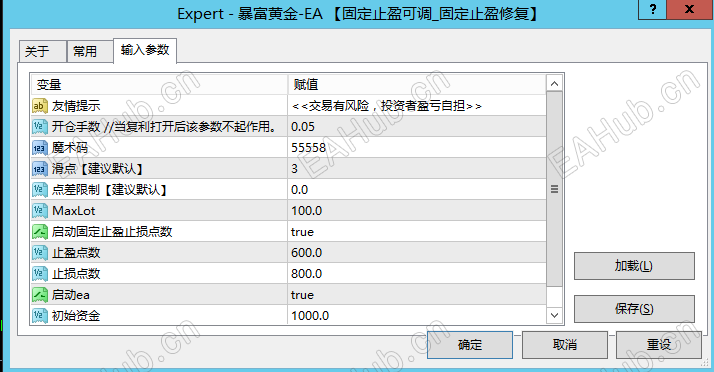Save the parameters with 保存(S)

[x=634, y=309]
